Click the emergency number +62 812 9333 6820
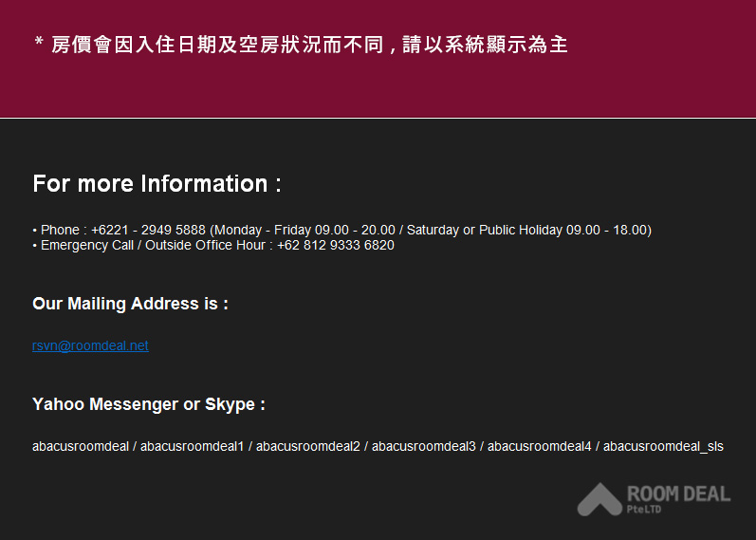Screen dimensions: 756x540 click(x=336, y=245)
